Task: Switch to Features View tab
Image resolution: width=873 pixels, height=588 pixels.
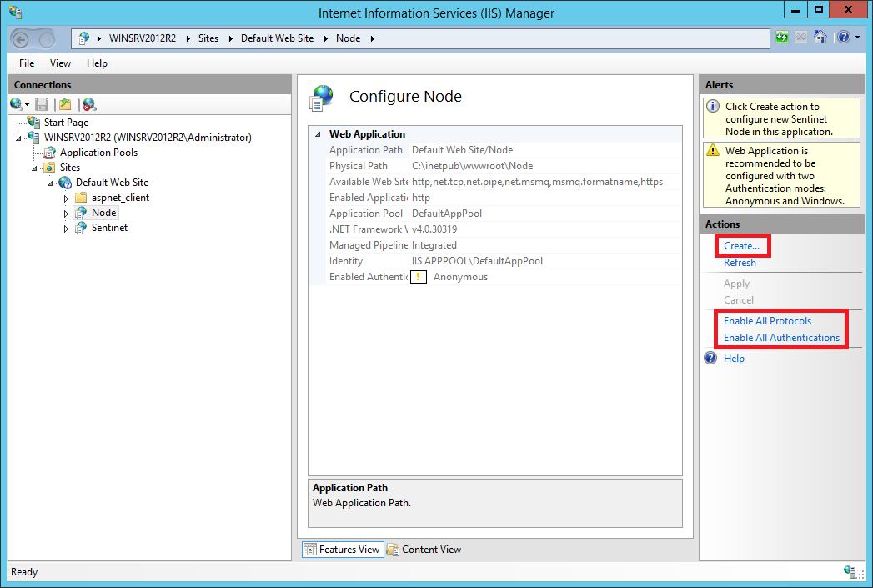Action: (343, 550)
